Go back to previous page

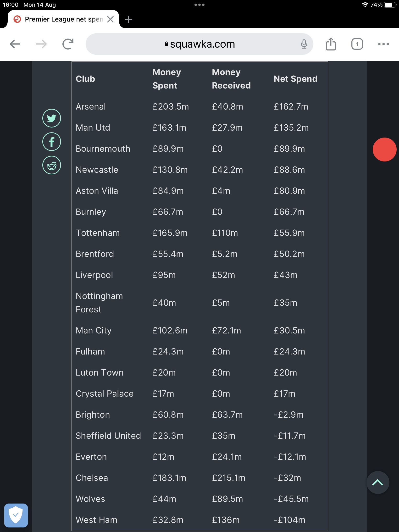point(15,44)
